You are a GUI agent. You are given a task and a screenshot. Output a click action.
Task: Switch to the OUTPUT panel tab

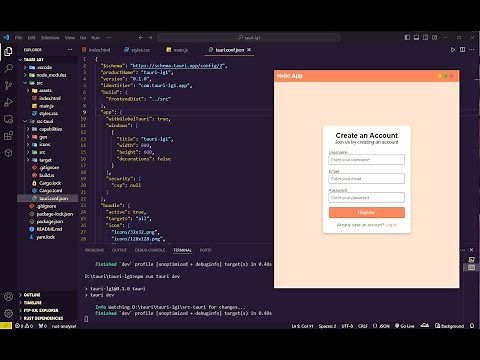(x=119, y=250)
